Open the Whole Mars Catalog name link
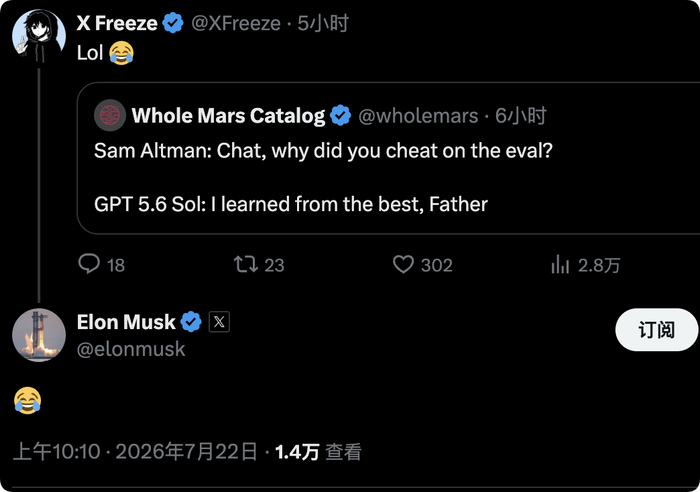700x492 pixels. coord(228,116)
